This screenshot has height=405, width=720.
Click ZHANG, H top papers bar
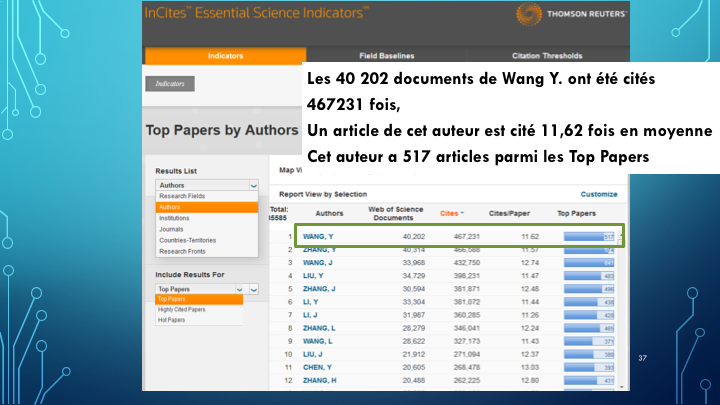pos(589,381)
